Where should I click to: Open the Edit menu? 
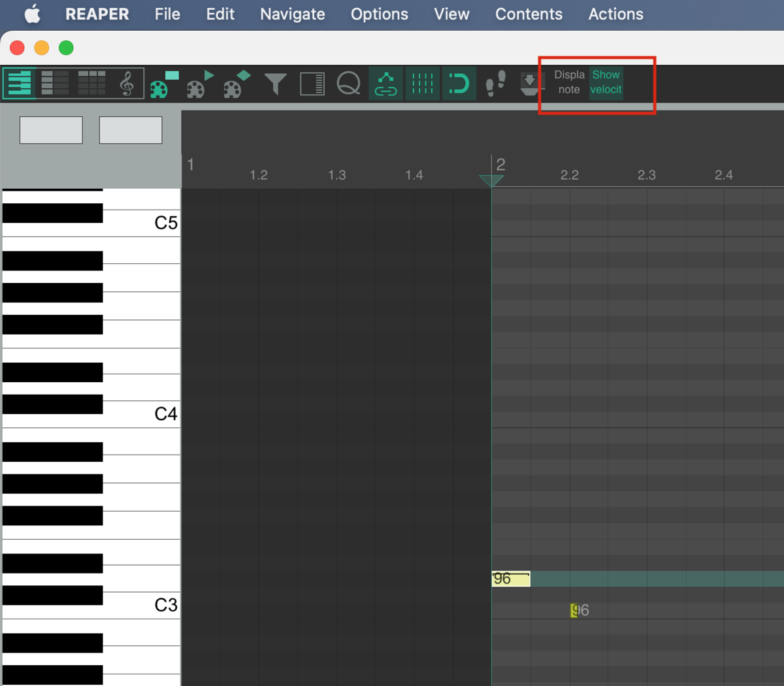[220, 14]
